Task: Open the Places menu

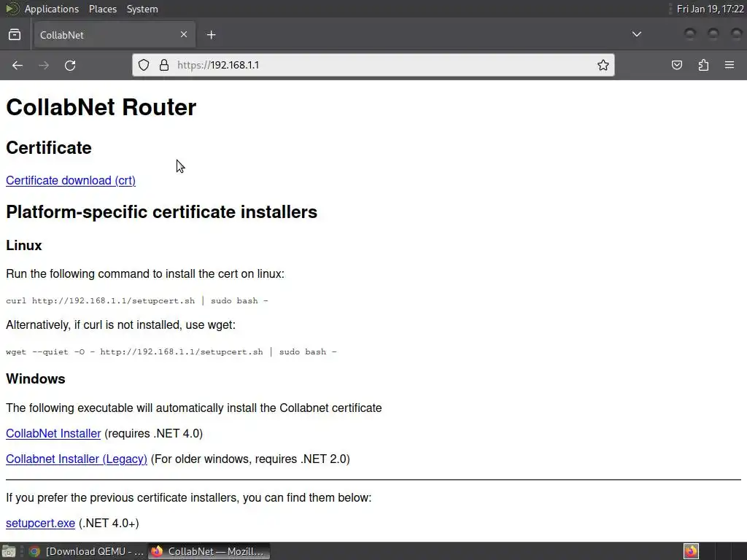Action: pos(103,9)
